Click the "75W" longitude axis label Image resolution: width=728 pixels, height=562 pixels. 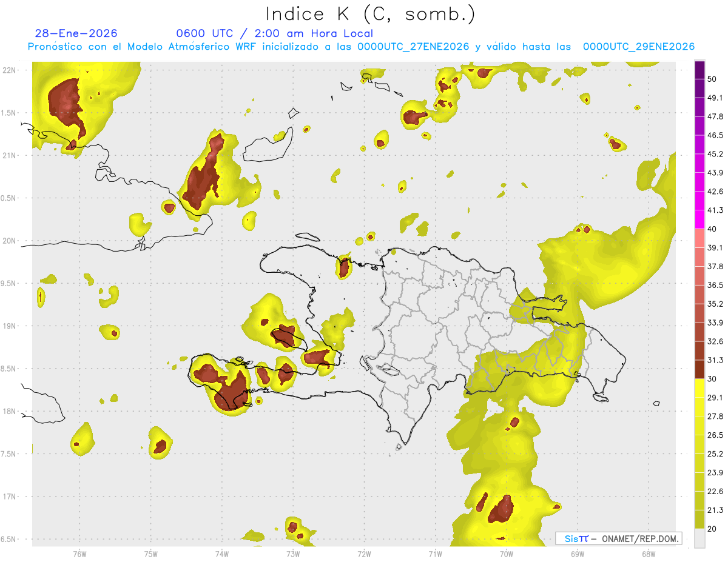[150, 554]
